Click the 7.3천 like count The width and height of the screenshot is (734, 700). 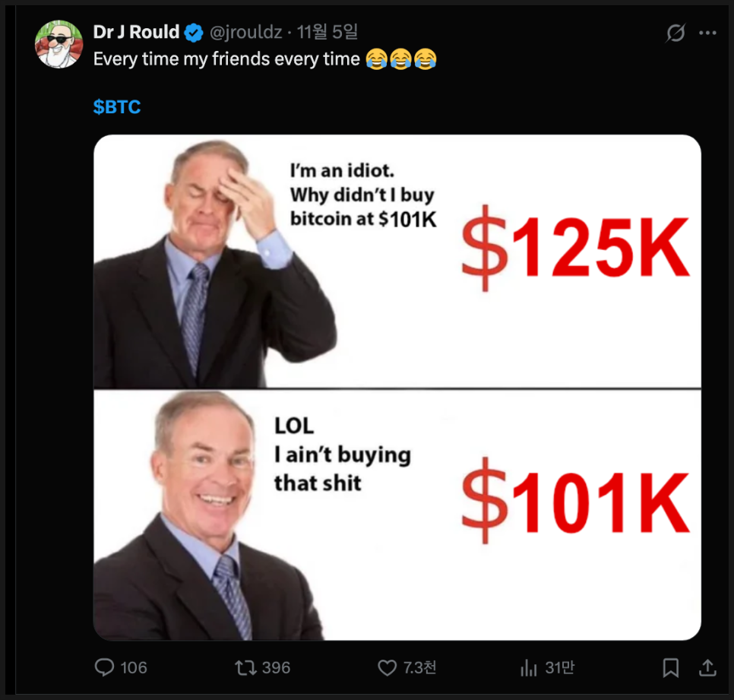click(x=420, y=667)
